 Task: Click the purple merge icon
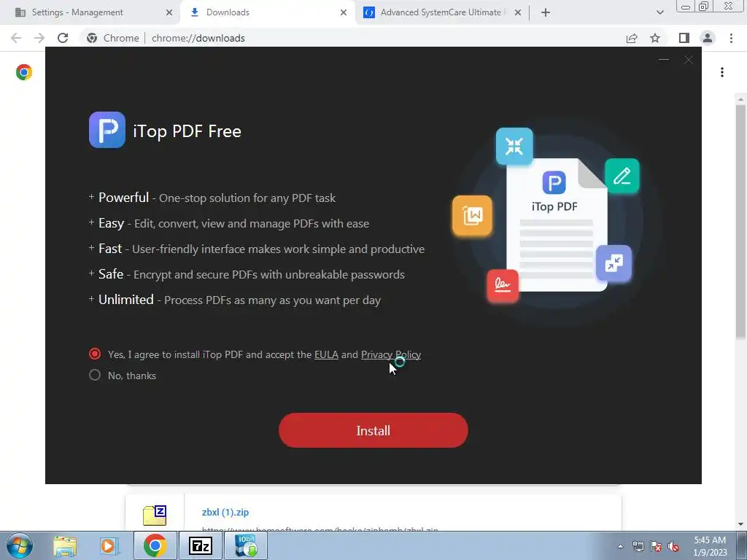click(x=614, y=263)
